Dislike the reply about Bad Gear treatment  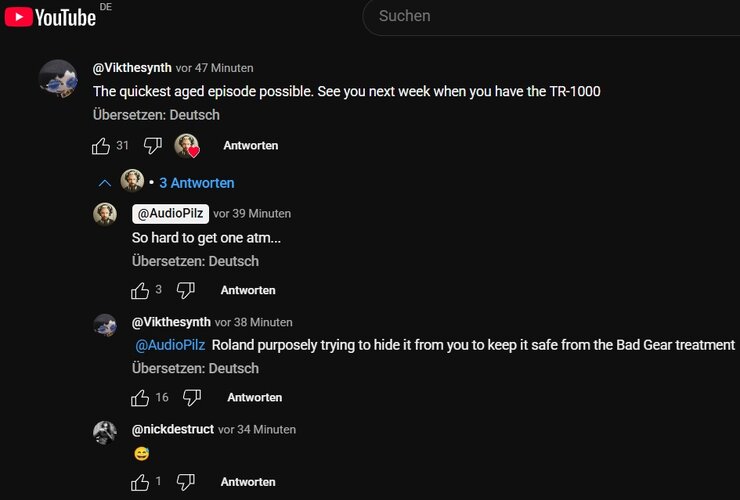click(192, 398)
